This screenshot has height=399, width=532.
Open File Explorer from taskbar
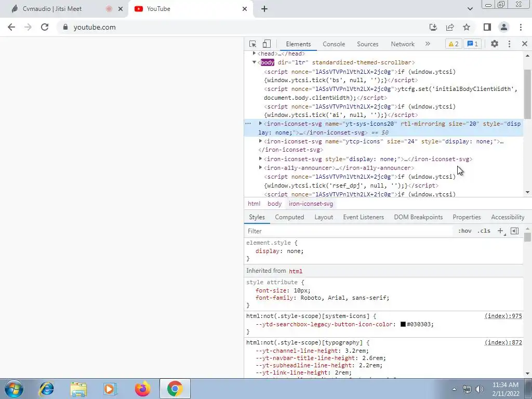(78, 389)
